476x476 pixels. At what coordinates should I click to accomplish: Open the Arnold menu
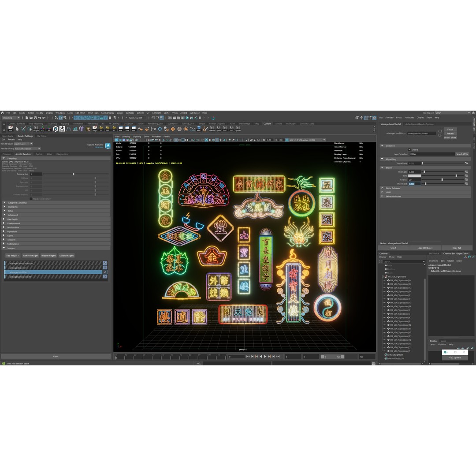(184, 113)
